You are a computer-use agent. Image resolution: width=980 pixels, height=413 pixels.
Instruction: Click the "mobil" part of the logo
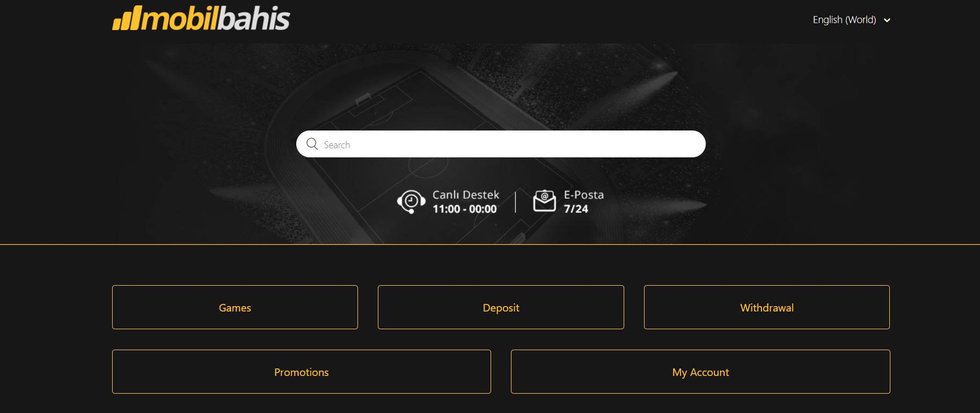(180, 18)
